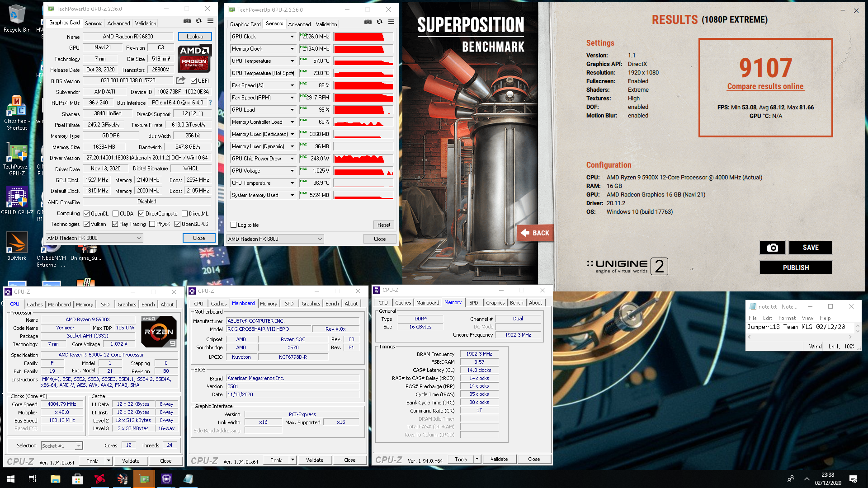868x488 pixels.
Task: Click the BACK button in Superposition
Action: click(536, 233)
